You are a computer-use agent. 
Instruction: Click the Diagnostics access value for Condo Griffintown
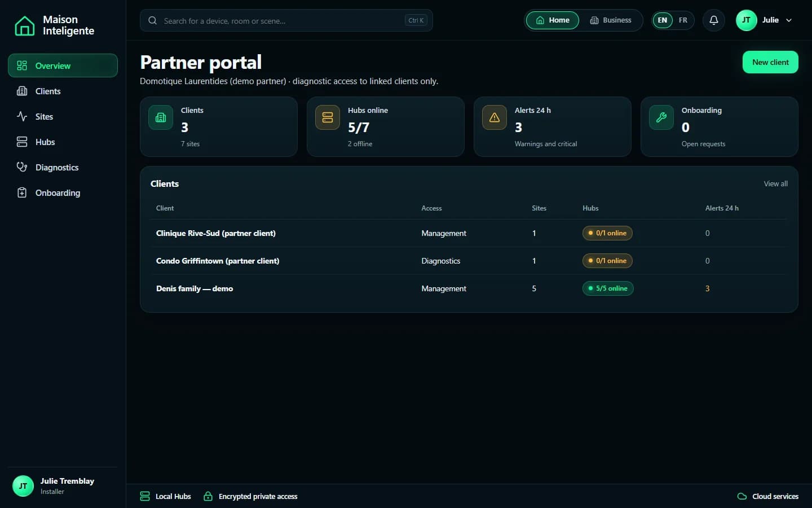(441, 261)
